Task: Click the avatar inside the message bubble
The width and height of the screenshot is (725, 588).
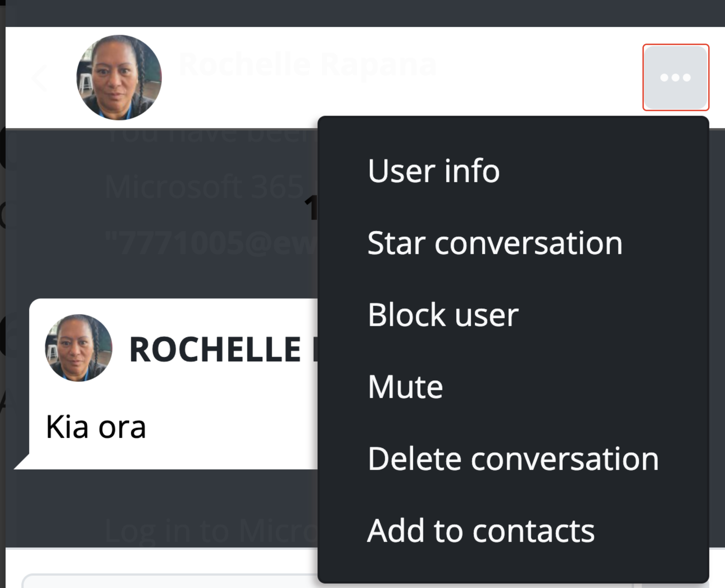Action: pos(79,348)
